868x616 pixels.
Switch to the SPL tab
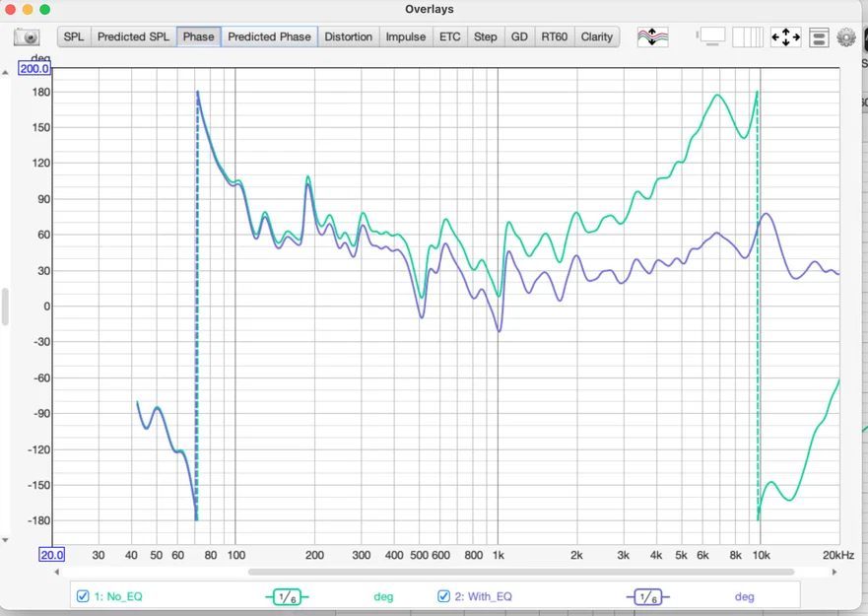[x=74, y=37]
